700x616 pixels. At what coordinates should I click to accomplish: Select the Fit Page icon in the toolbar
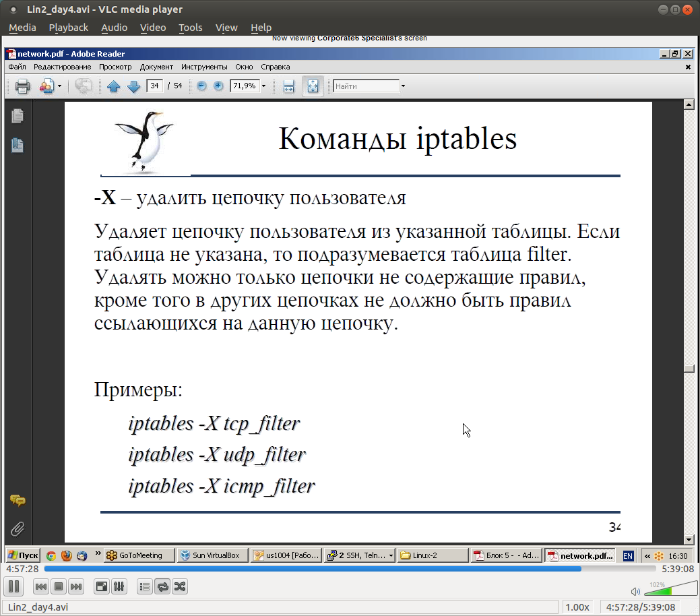coord(312,86)
